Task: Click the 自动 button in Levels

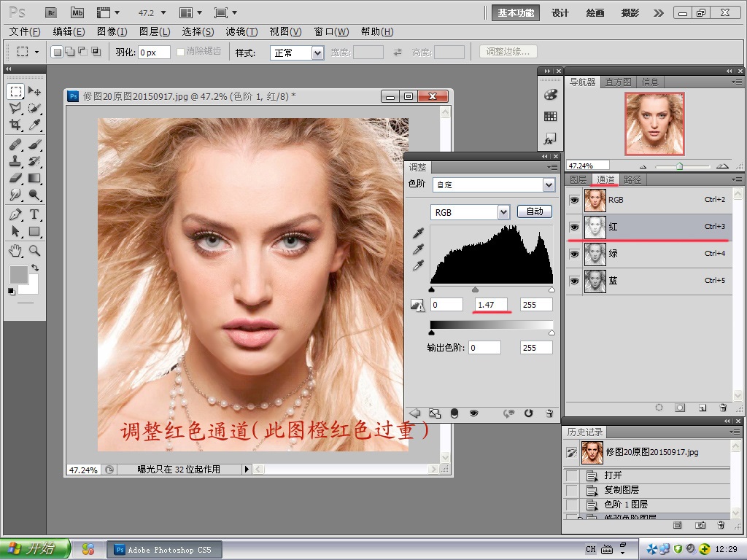Action: (x=534, y=211)
